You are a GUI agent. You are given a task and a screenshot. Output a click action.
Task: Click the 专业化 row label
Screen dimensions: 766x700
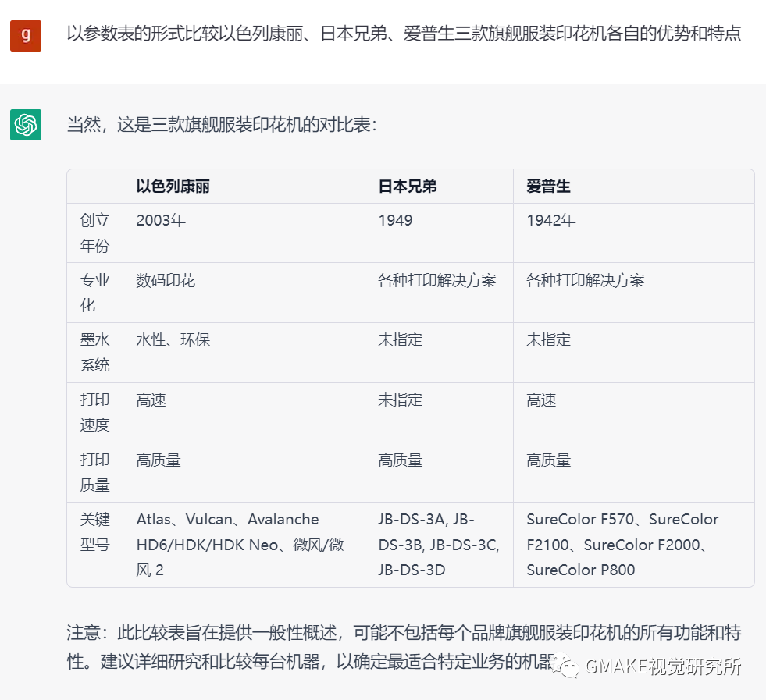click(x=94, y=293)
